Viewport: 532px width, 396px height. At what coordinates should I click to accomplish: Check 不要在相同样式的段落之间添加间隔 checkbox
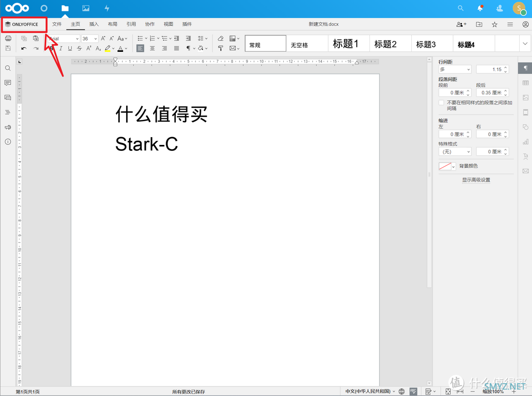pos(441,103)
